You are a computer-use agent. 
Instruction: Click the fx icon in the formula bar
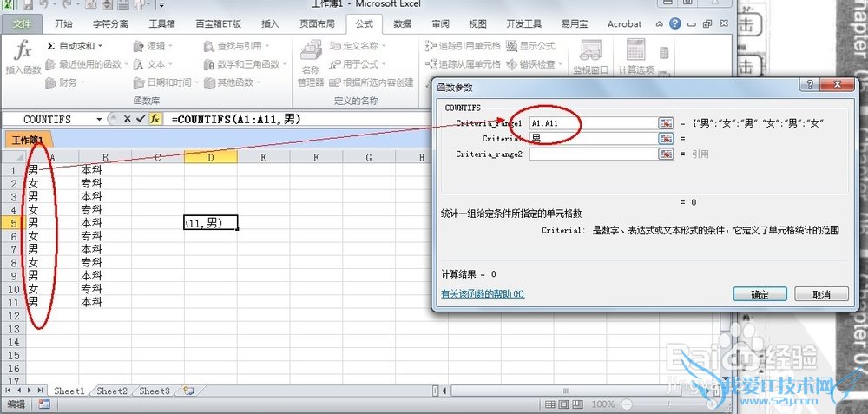click(x=155, y=119)
